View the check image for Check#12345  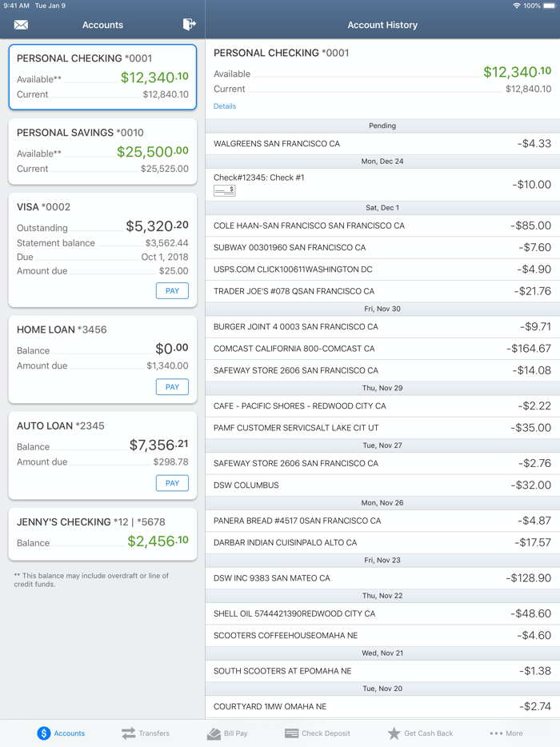(225, 189)
